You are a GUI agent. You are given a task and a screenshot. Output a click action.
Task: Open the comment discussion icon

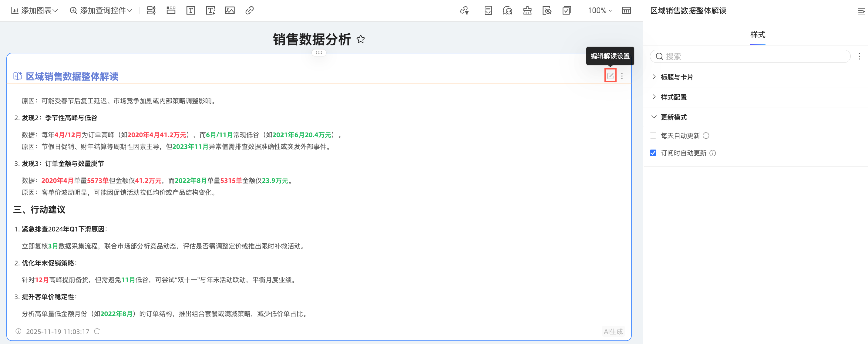coord(508,10)
